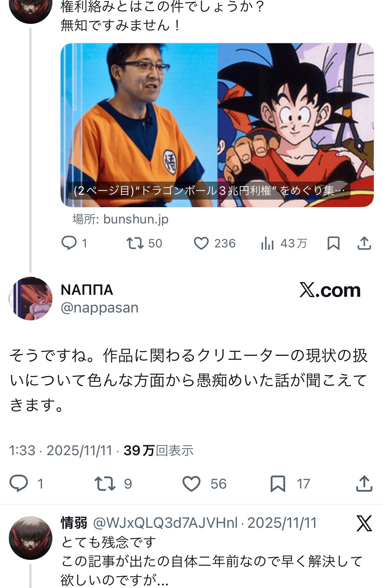The image size is (383, 588).
Task: Like NAППA's tweet with 56 likes
Action: point(191,484)
